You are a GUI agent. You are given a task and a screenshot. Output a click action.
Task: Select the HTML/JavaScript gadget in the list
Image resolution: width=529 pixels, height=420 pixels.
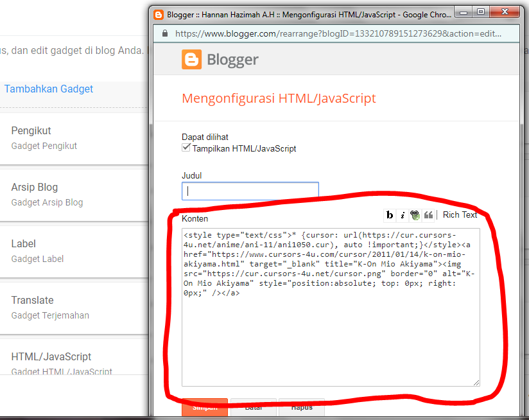pos(74,357)
